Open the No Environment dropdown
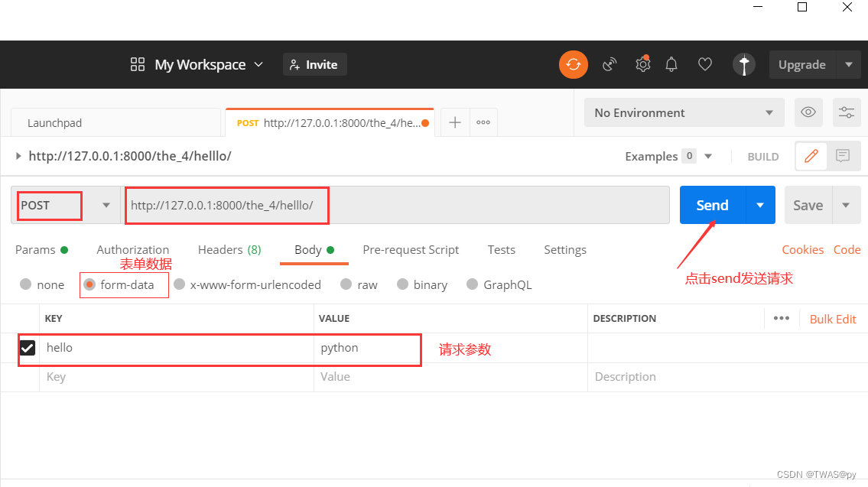 (683, 112)
